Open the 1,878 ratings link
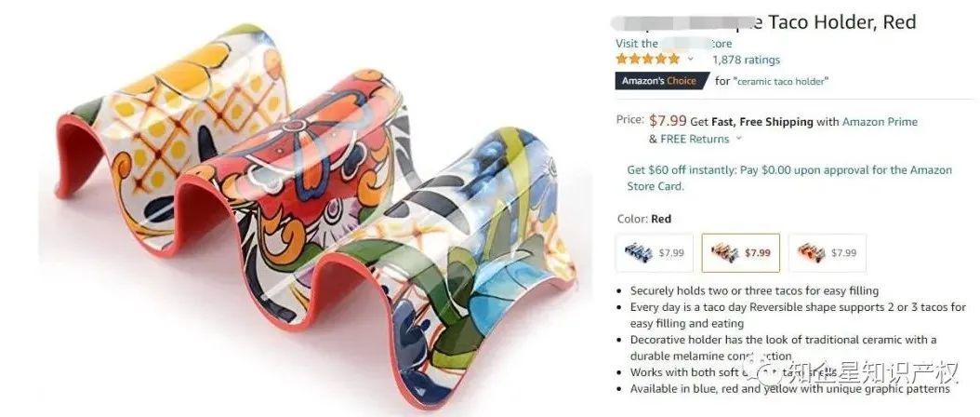Image resolution: width=980 pixels, height=417 pixels. coord(747,61)
